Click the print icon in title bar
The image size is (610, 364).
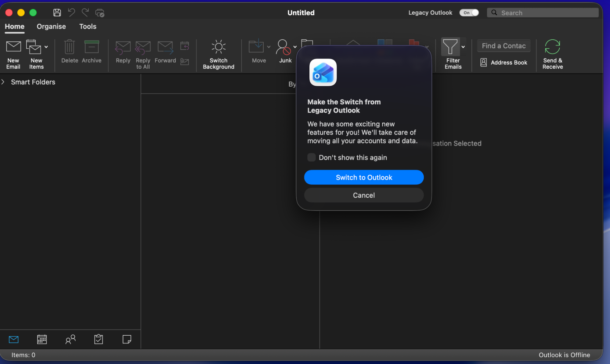pos(100,13)
